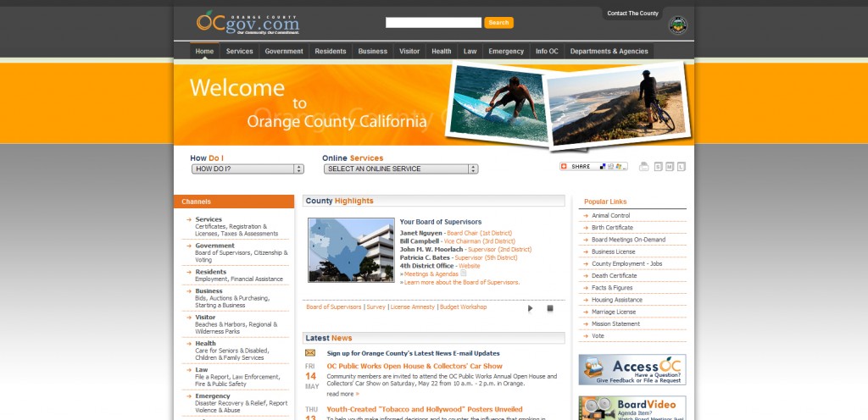The height and width of the screenshot is (420, 868).
Task: Stop the County Highlights slideshow
Action: point(549,308)
